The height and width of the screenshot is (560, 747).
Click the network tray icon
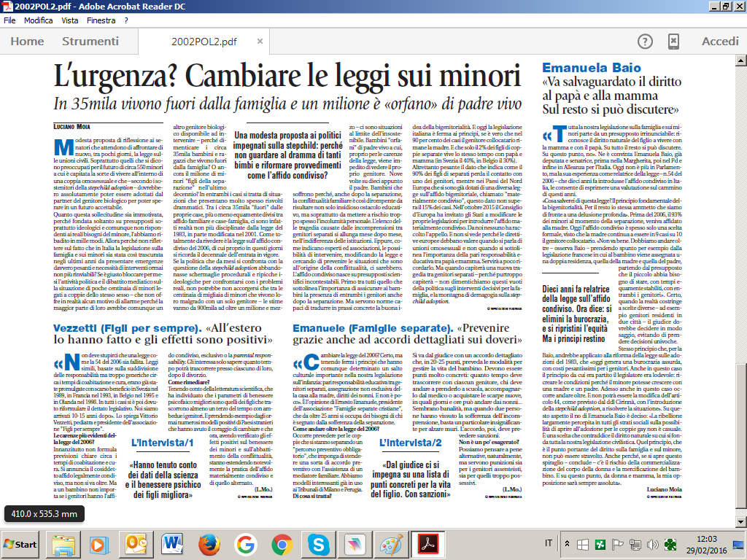click(x=635, y=544)
